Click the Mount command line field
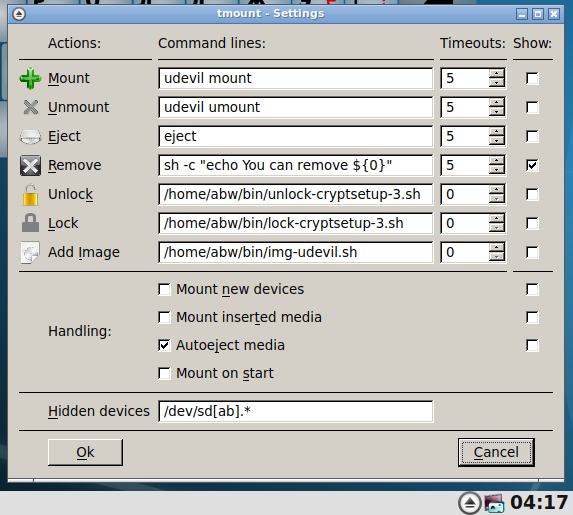The height and width of the screenshot is (515, 573). tap(296, 78)
